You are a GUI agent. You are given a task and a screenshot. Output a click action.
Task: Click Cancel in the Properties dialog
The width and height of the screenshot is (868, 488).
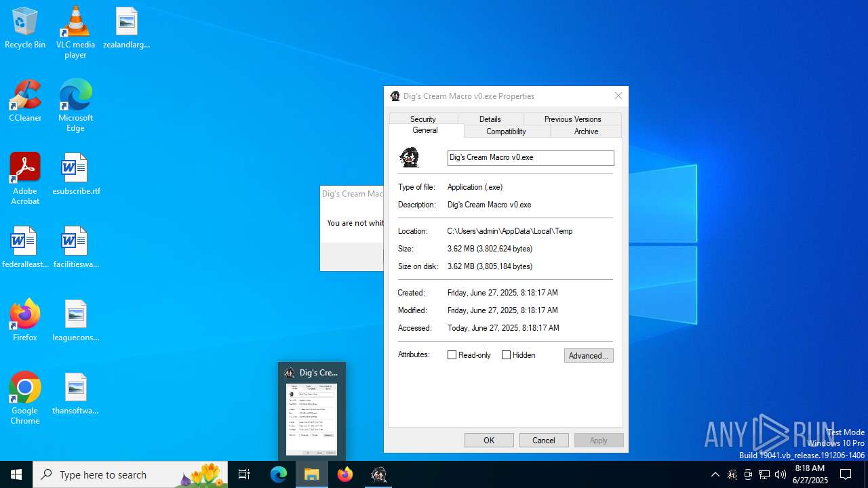click(544, 440)
